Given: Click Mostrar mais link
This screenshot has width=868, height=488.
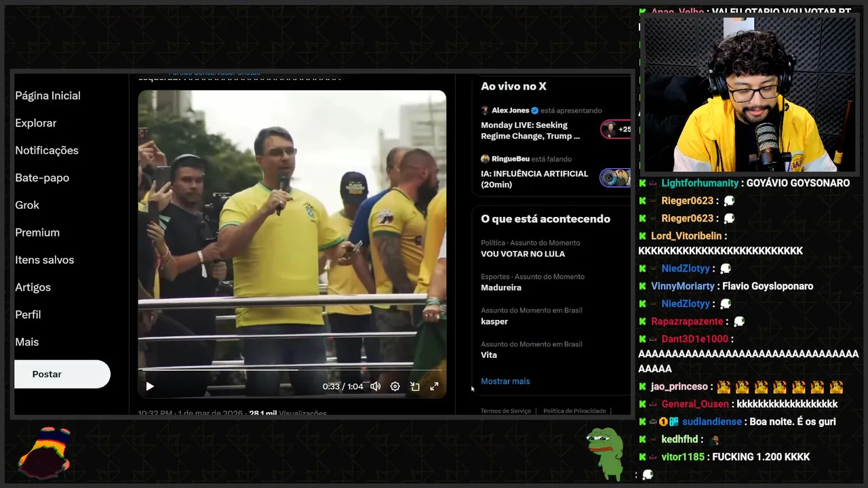Looking at the screenshot, I should (x=505, y=382).
